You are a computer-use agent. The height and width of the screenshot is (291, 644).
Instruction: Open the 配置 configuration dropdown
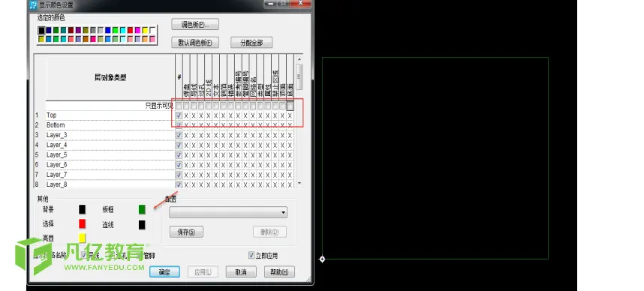228,212
